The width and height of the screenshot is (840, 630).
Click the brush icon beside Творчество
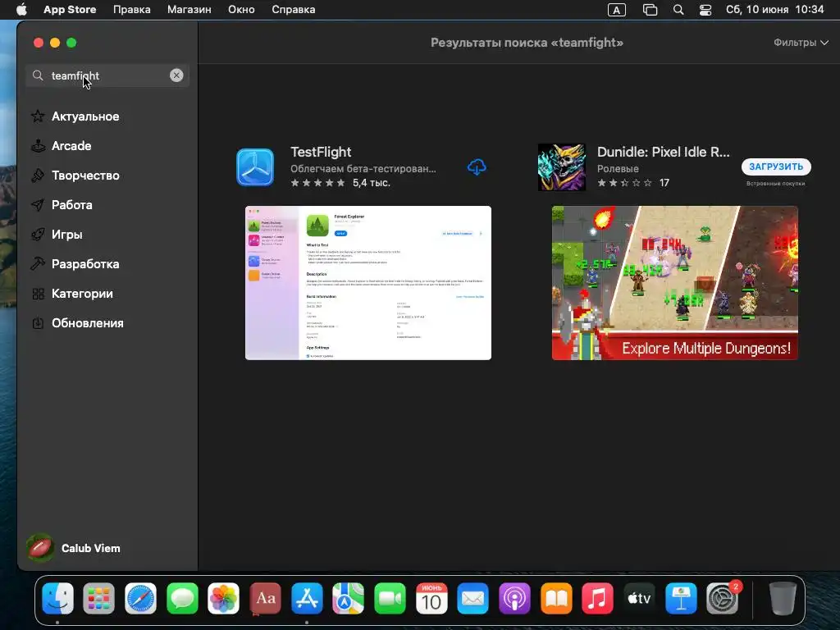point(38,176)
